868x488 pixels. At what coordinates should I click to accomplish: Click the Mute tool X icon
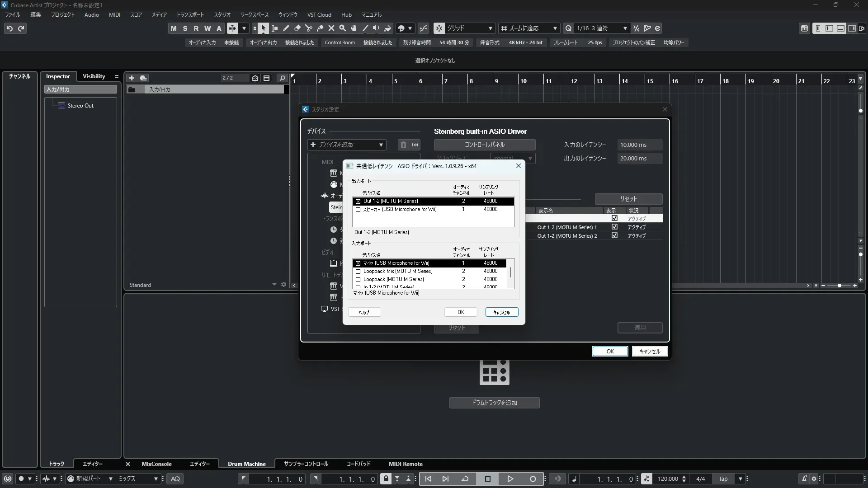click(x=331, y=28)
